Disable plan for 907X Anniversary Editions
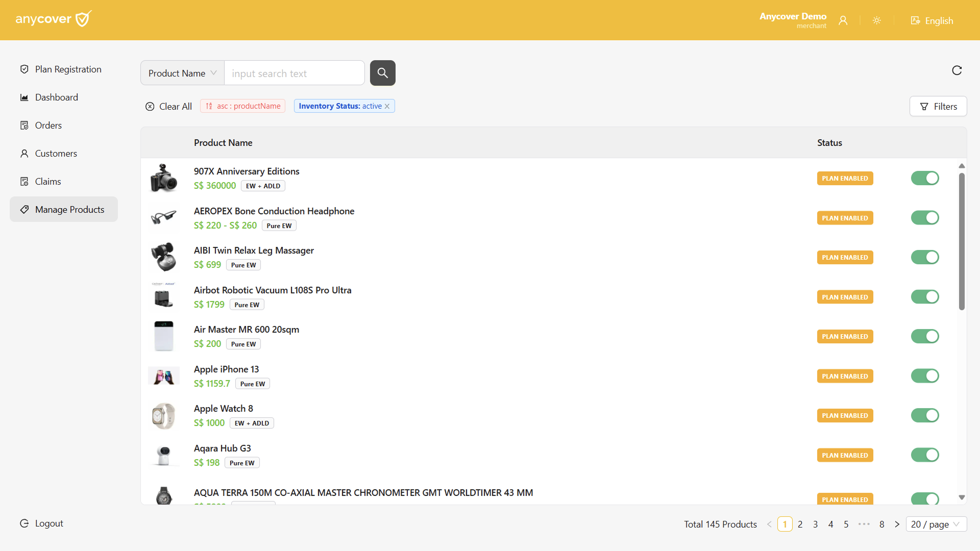 [x=925, y=178]
